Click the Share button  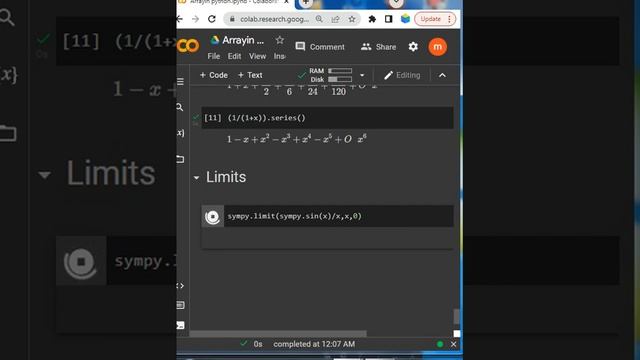click(378, 47)
